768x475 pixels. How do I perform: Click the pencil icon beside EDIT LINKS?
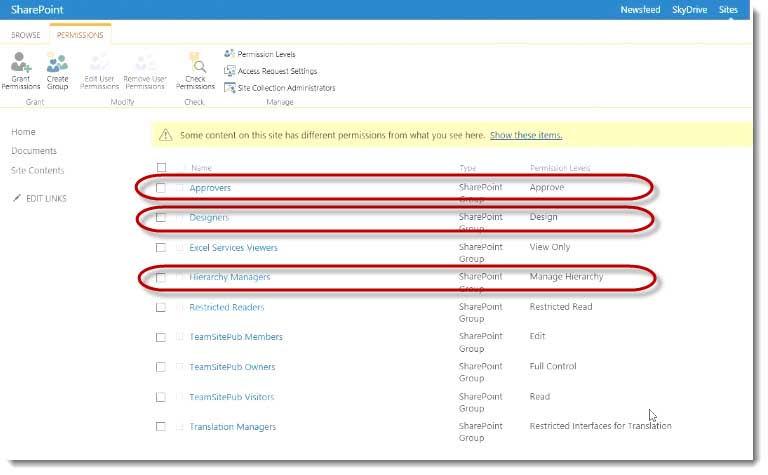point(17,198)
